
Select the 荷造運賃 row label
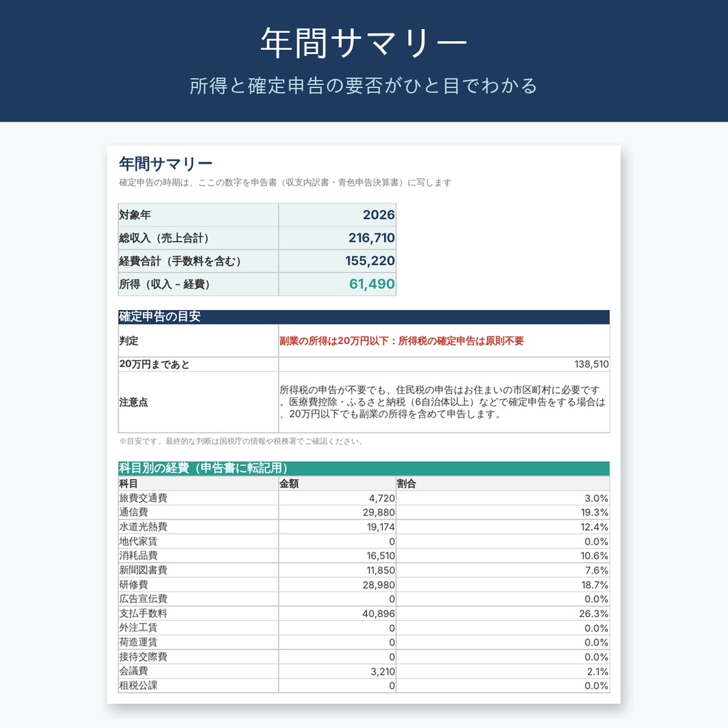[139, 642]
